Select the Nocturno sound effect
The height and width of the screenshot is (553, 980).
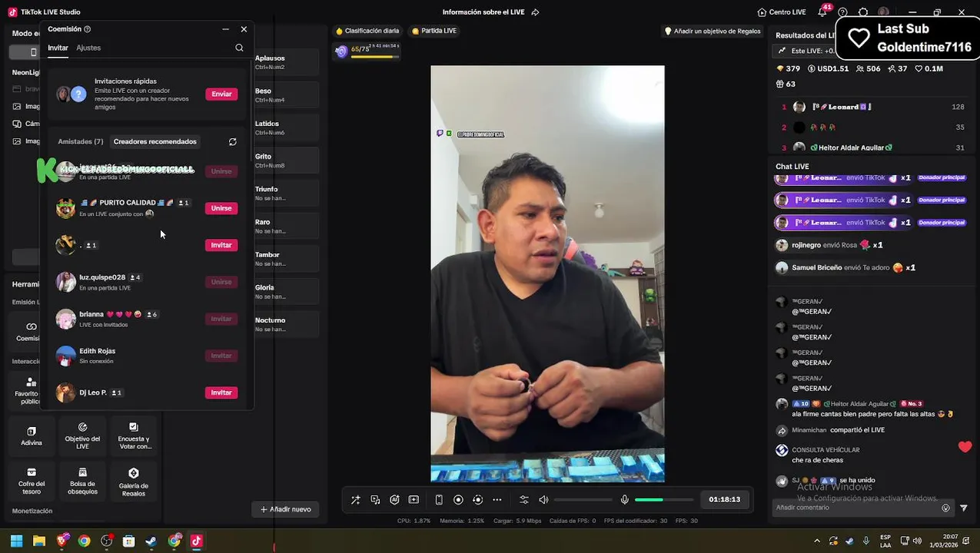[x=286, y=324]
